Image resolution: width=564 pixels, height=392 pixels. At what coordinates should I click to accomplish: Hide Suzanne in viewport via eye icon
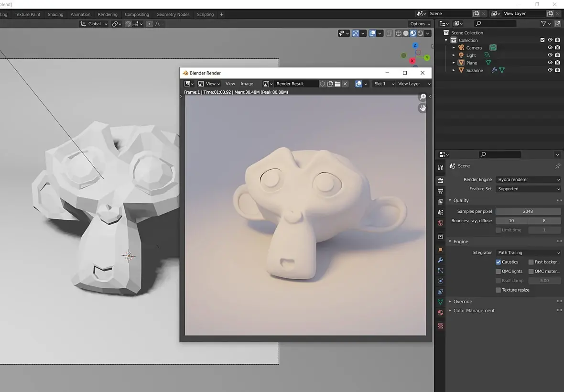(x=550, y=70)
